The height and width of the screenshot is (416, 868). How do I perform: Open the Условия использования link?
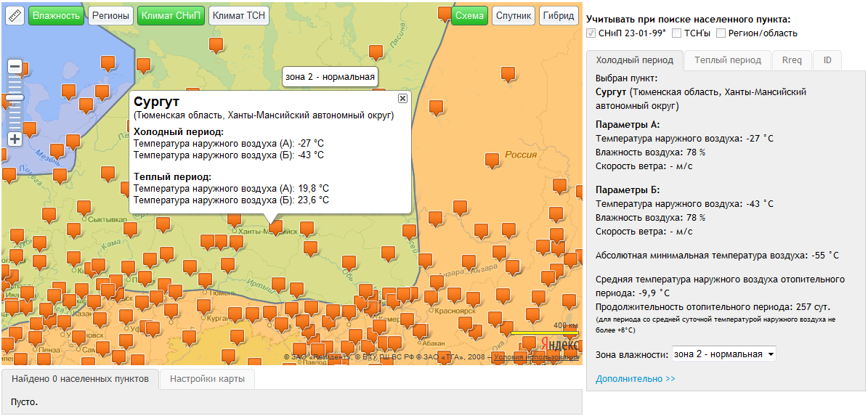click(x=535, y=357)
